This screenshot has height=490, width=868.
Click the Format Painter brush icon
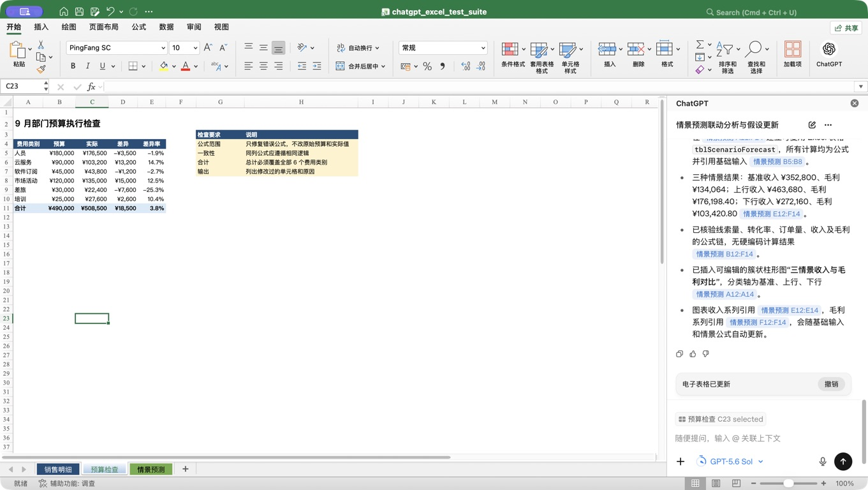pyautogui.click(x=41, y=69)
